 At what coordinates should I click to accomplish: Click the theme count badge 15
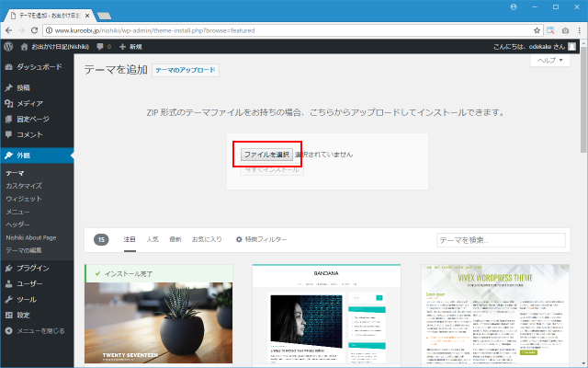[x=101, y=239]
